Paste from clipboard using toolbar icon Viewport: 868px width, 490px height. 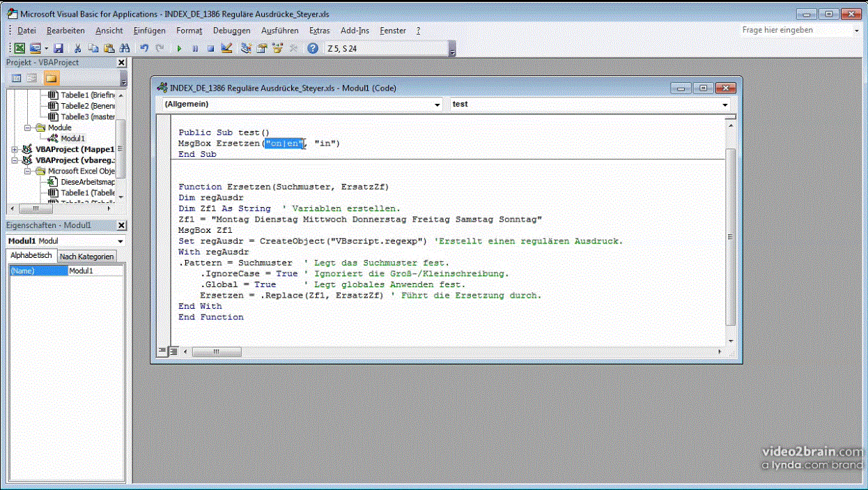[109, 48]
